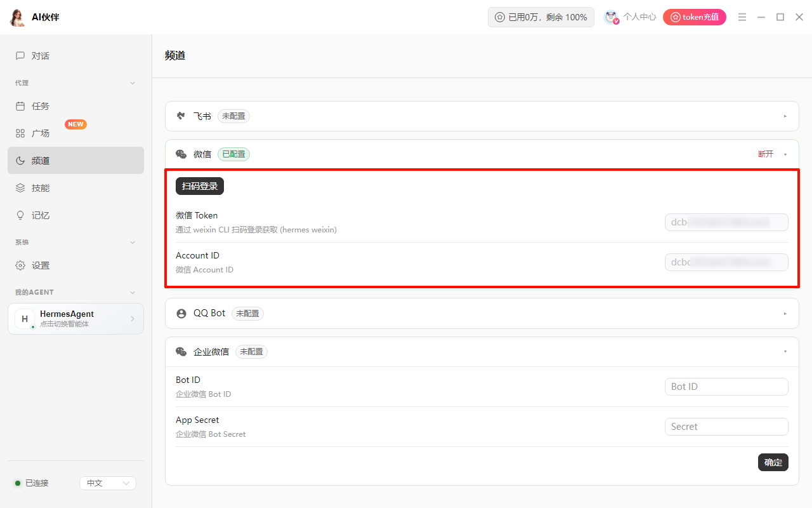Go to the 任务 section
The width and height of the screenshot is (812, 508).
(75, 106)
